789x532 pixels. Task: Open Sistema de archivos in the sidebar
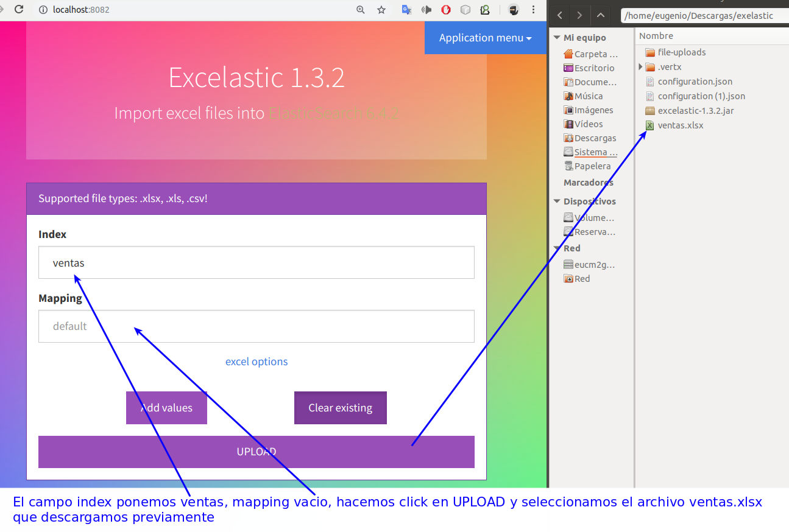click(590, 152)
